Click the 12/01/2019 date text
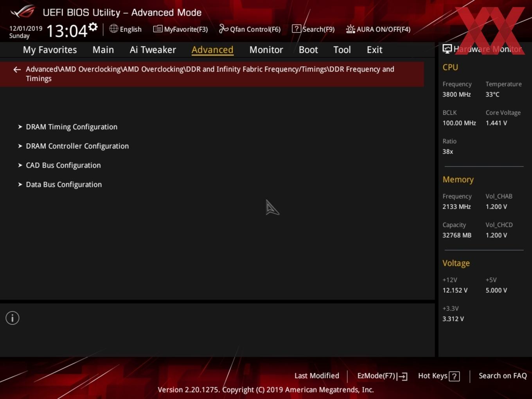This screenshot has width=532, height=399. point(26,29)
